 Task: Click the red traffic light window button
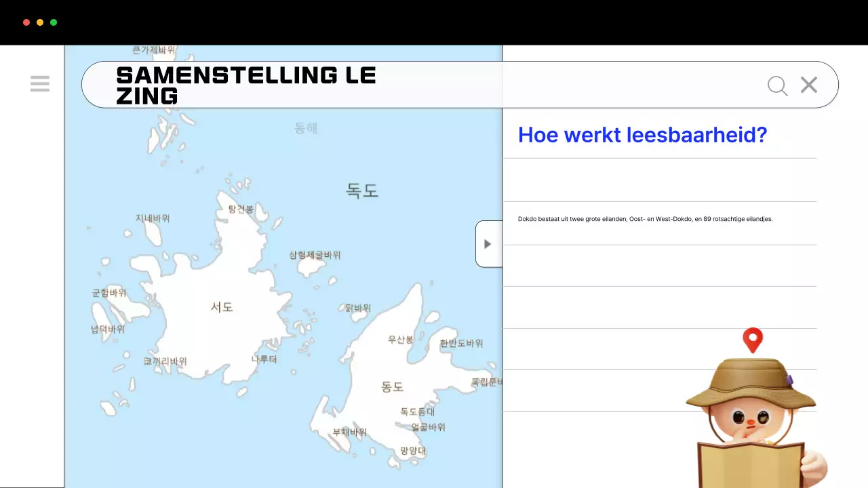pos(26,22)
